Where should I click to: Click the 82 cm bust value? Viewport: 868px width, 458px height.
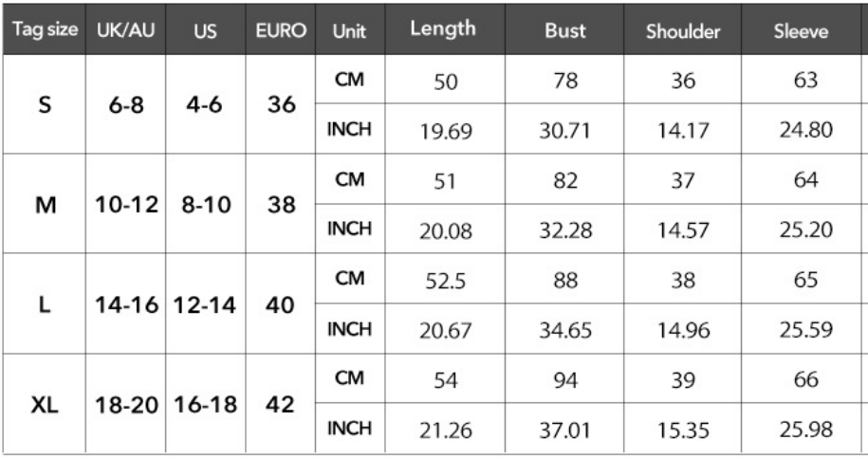[564, 181]
